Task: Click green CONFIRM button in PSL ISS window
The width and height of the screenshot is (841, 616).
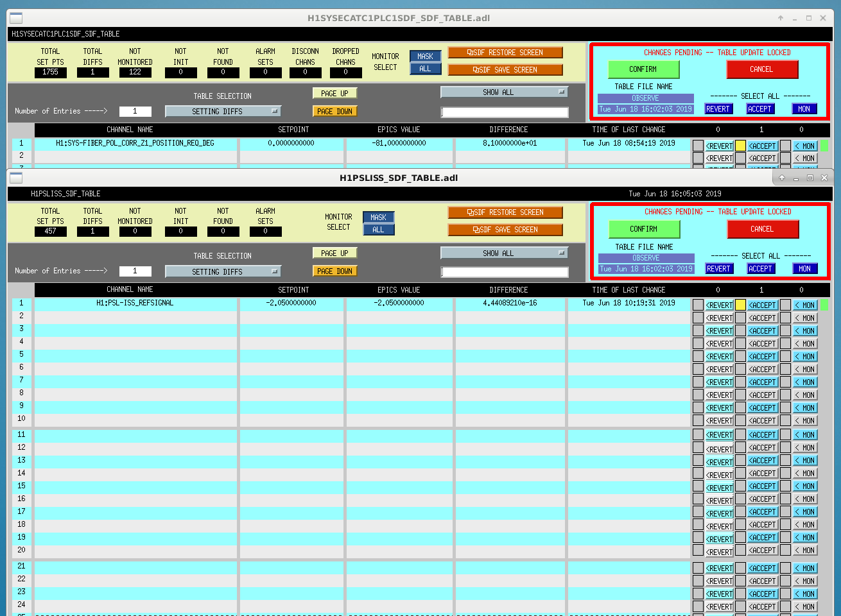Action: coord(643,229)
